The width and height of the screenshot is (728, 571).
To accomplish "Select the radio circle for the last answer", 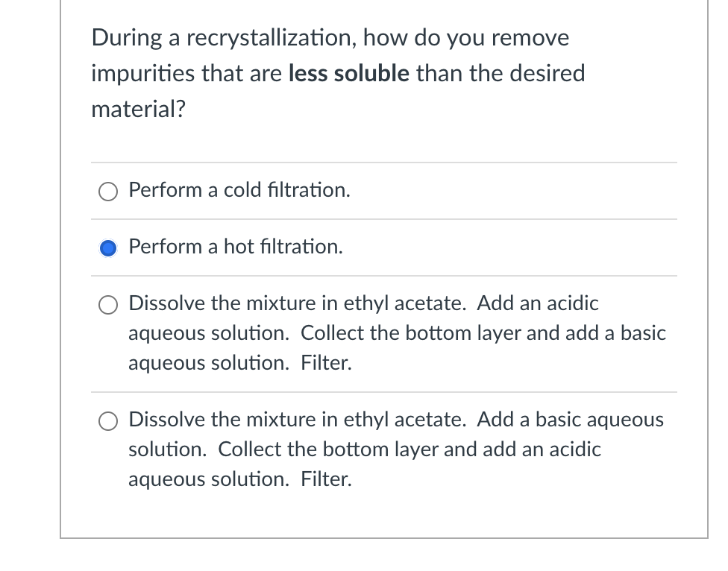I will (107, 421).
